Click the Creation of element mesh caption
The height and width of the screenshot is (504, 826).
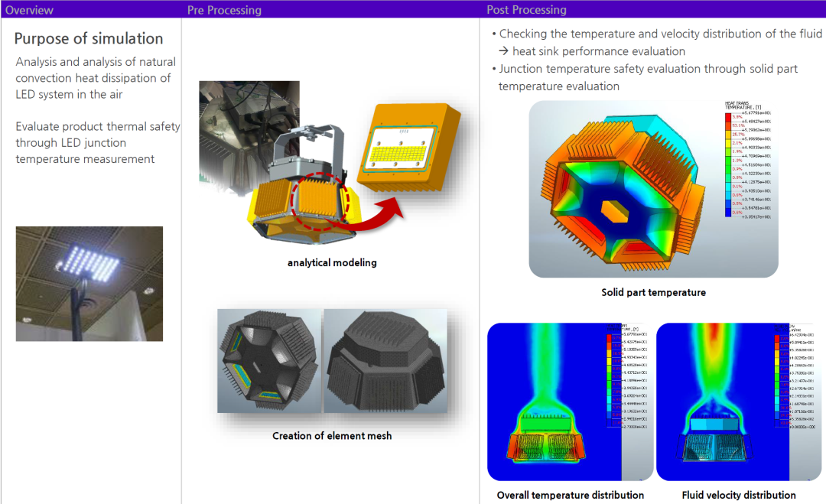point(332,436)
